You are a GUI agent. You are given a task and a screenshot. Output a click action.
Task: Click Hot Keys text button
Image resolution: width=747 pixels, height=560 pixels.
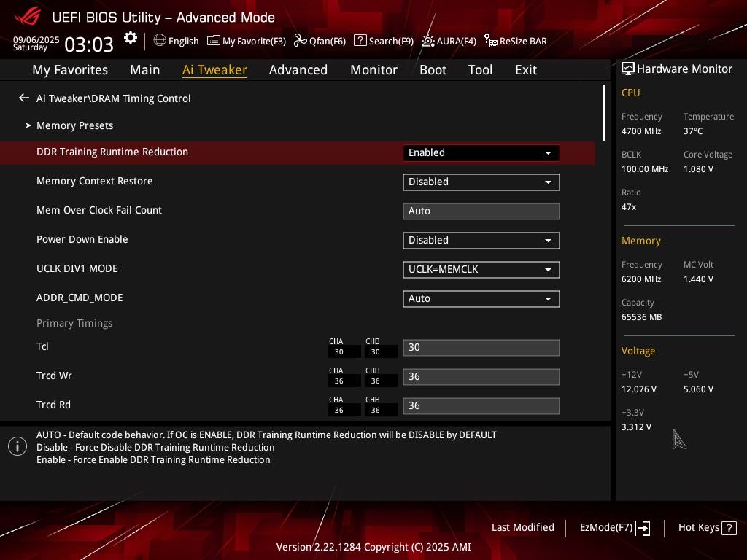(x=698, y=528)
